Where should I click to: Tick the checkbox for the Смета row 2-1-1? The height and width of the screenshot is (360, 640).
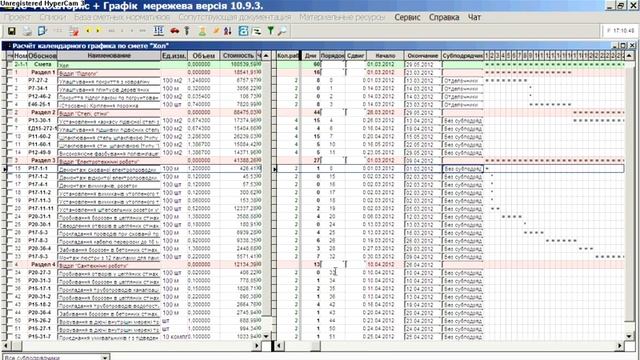coord(10,64)
